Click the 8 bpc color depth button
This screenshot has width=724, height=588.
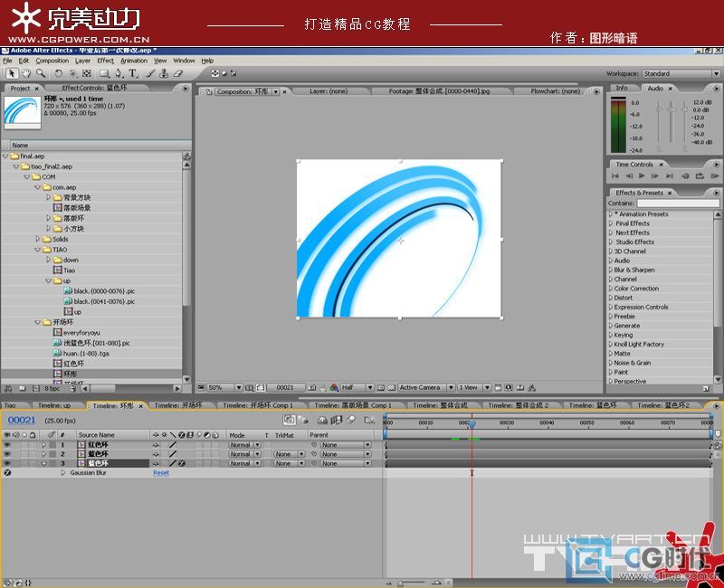[52, 389]
